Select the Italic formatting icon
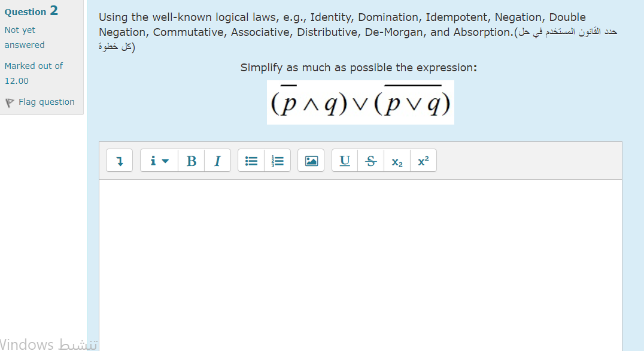Viewport: 644px width, 351px height. click(x=217, y=160)
